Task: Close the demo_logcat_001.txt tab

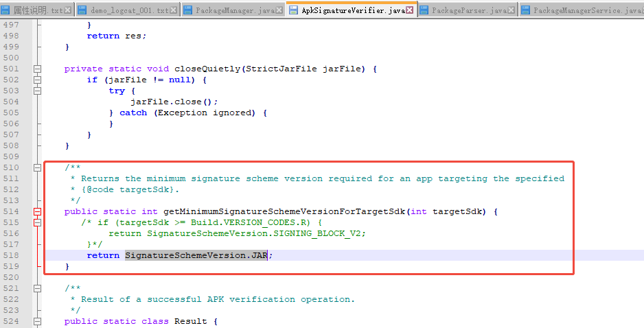Action: tap(174, 10)
